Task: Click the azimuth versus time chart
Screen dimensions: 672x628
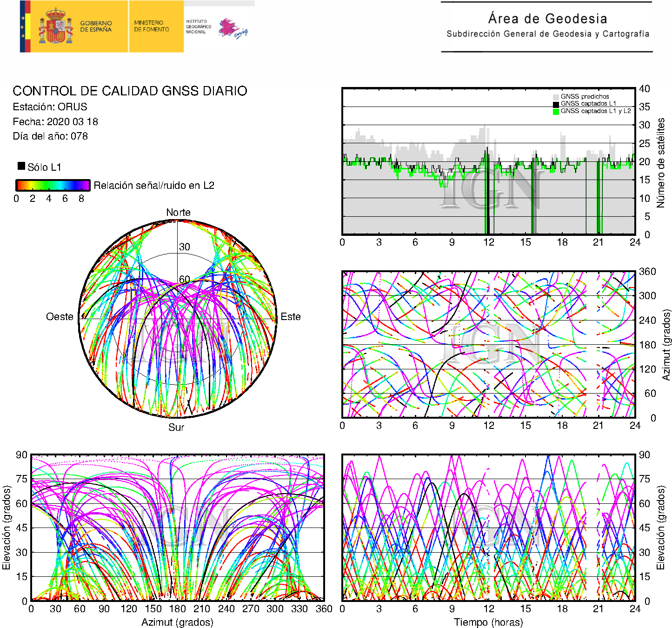Action: click(488, 344)
